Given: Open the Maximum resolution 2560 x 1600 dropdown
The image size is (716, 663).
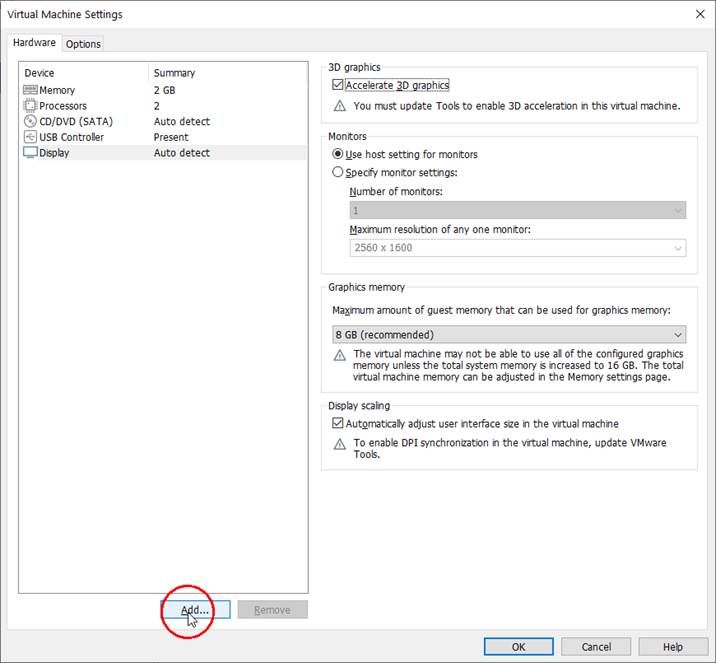Looking at the screenshot, I should (x=517, y=248).
